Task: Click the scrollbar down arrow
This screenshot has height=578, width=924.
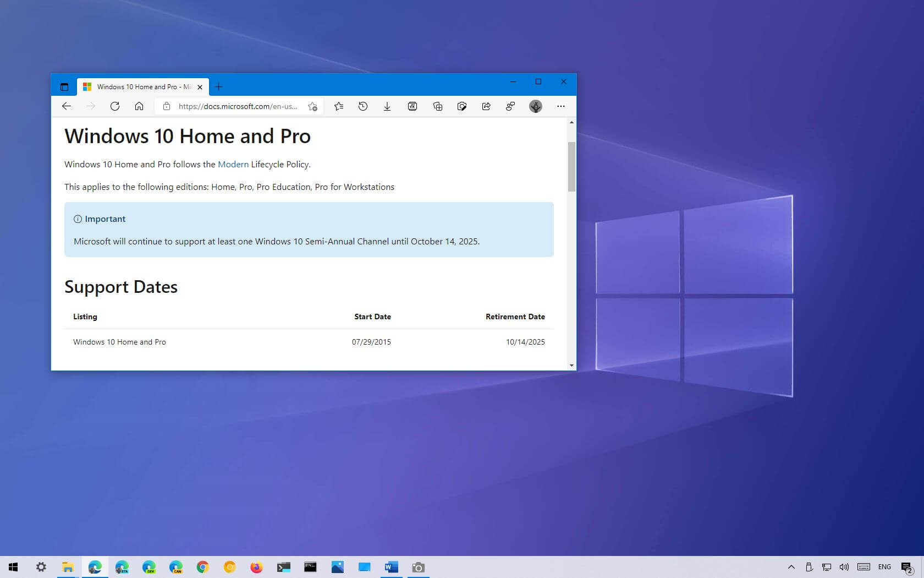Action: (x=571, y=366)
